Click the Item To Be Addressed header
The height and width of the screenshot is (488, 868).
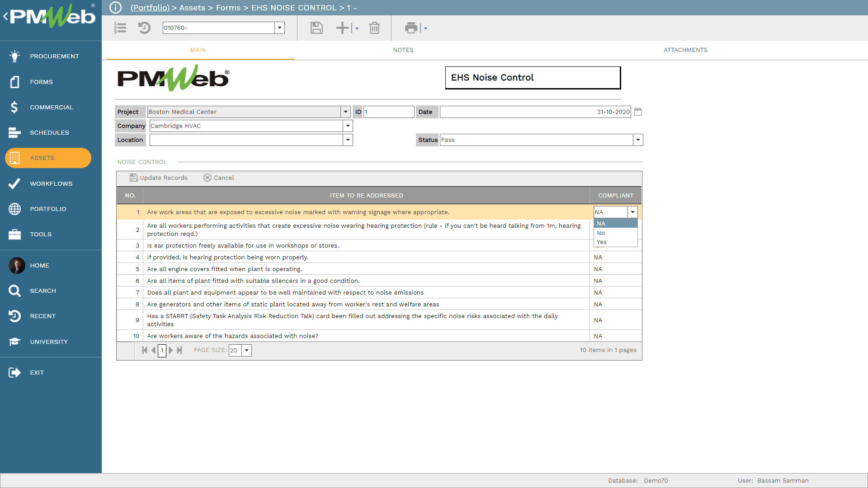(366, 196)
